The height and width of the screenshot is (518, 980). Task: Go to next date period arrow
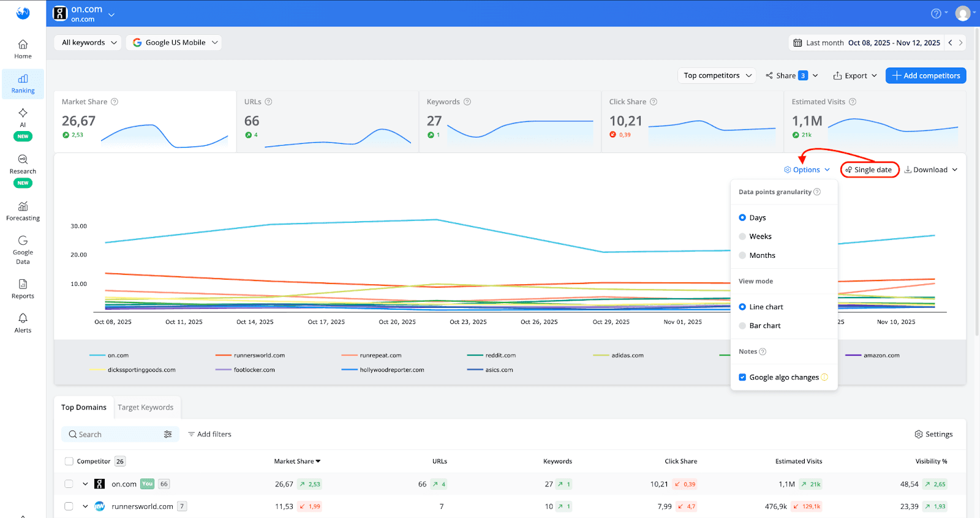click(960, 43)
